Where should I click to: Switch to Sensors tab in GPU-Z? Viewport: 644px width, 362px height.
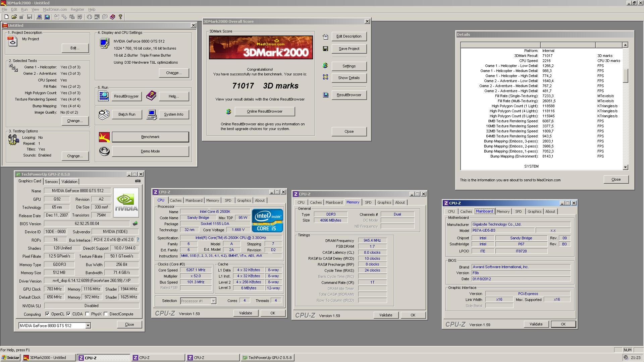[x=51, y=182]
